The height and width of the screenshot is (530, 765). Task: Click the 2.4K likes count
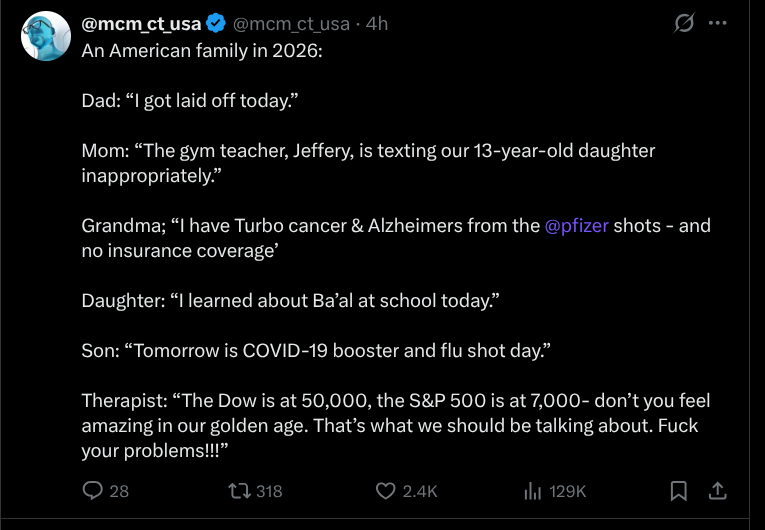[x=420, y=491]
